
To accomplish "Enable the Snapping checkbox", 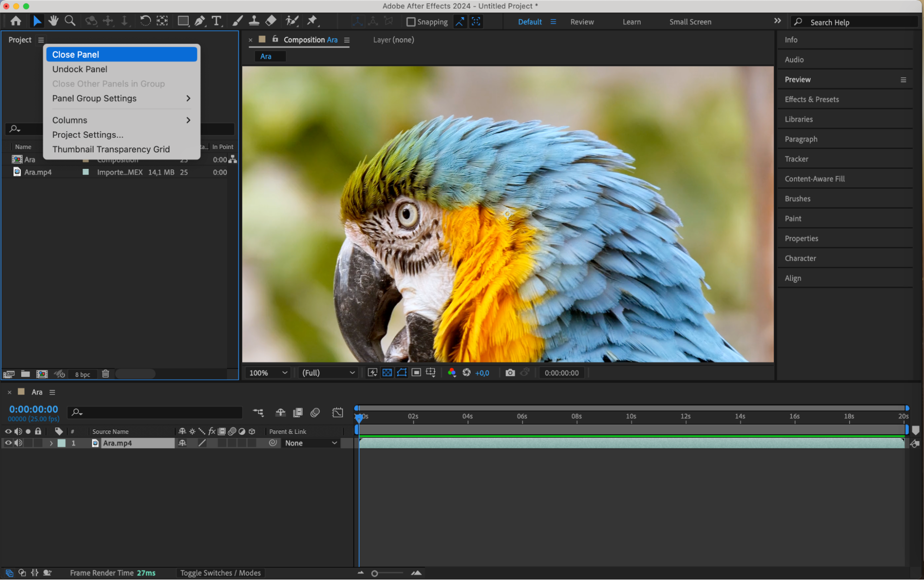I will [410, 22].
